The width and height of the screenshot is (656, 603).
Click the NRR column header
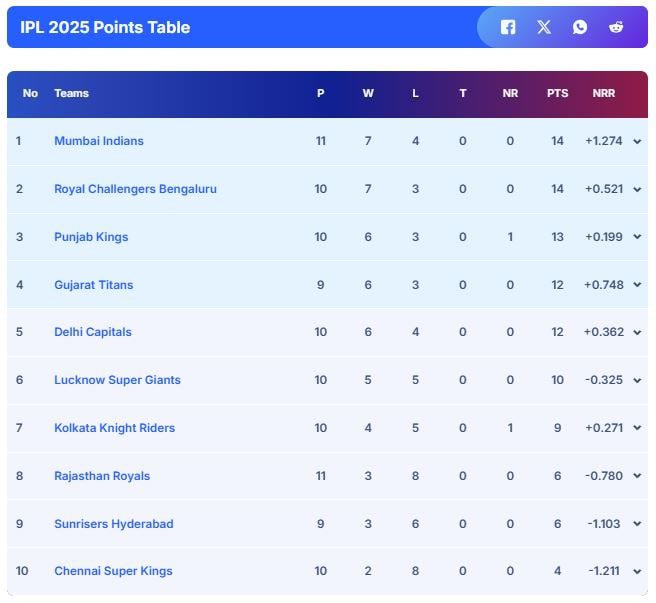tap(604, 93)
